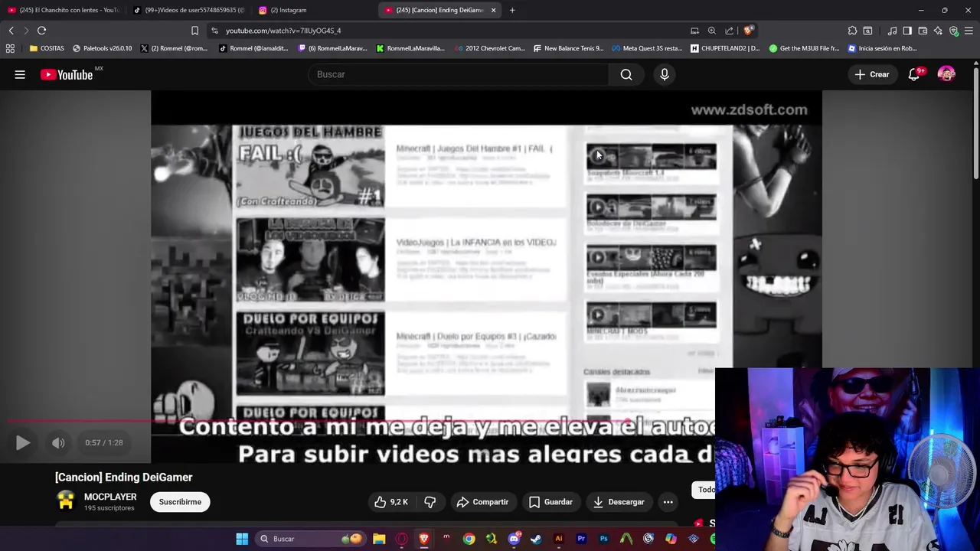The width and height of the screenshot is (980, 551).
Task: Open Meta Quest 3S bookmark
Action: click(x=647, y=48)
